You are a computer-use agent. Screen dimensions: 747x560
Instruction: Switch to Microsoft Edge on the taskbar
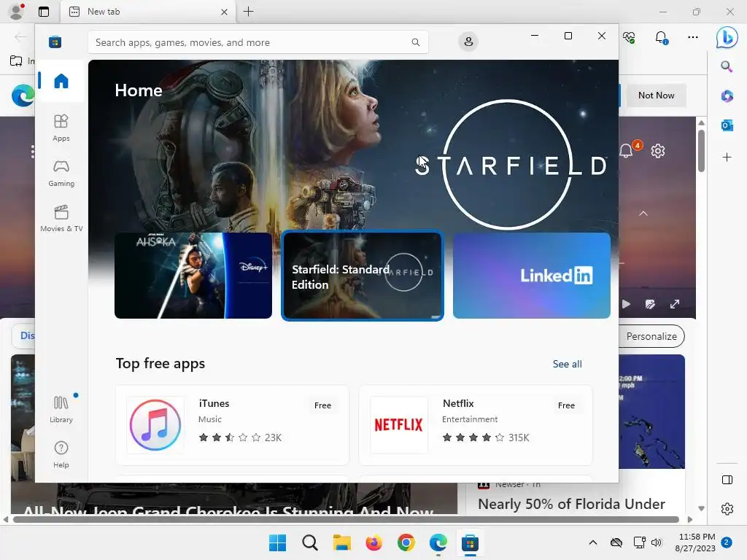coord(438,542)
